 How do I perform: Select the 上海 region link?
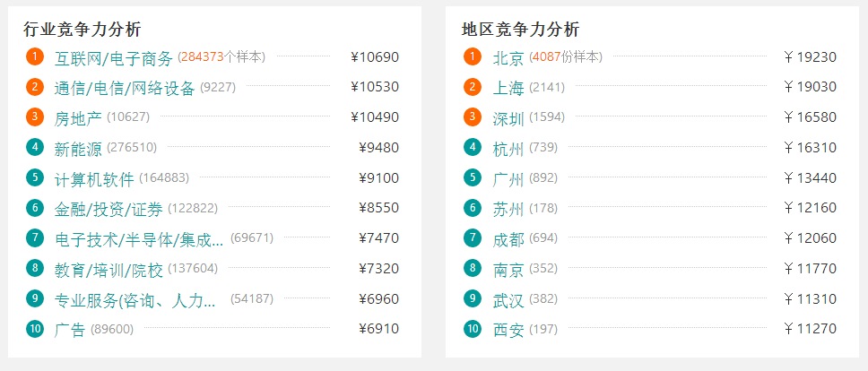[x=508, y=89]
